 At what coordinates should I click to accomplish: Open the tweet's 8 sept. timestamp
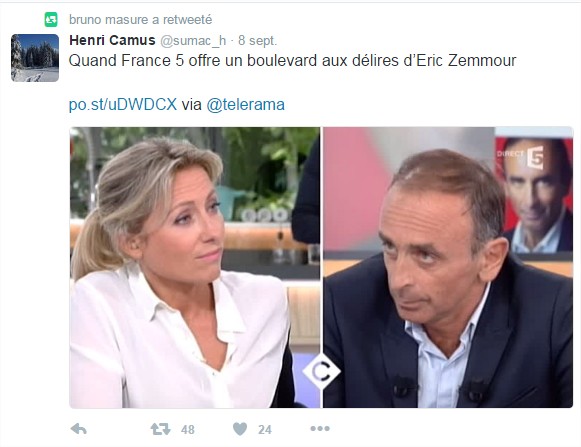pyautogui.click(x=258, y=40)
